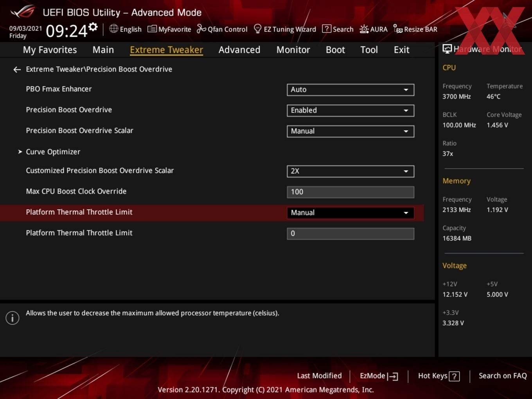Click the +3.3V reading 3.328 V
The height and width of the screenshot is (399, 532).
click(453, 323)
